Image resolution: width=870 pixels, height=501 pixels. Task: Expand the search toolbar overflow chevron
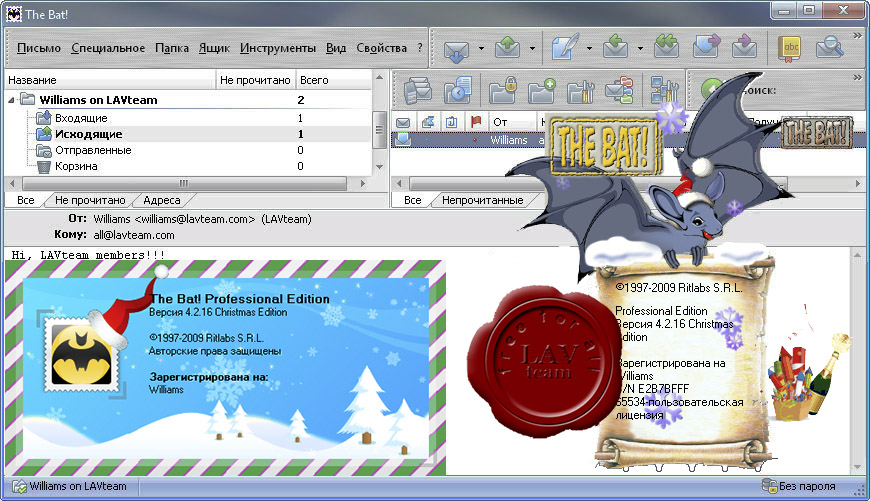tap(858, 78)
